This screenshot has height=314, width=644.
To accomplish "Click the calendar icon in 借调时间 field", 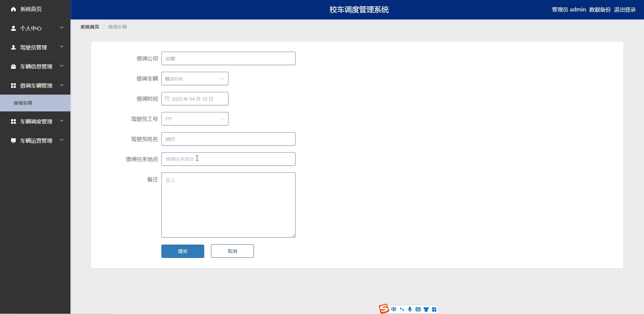I will pyautogui.click(x=167, y=99).
